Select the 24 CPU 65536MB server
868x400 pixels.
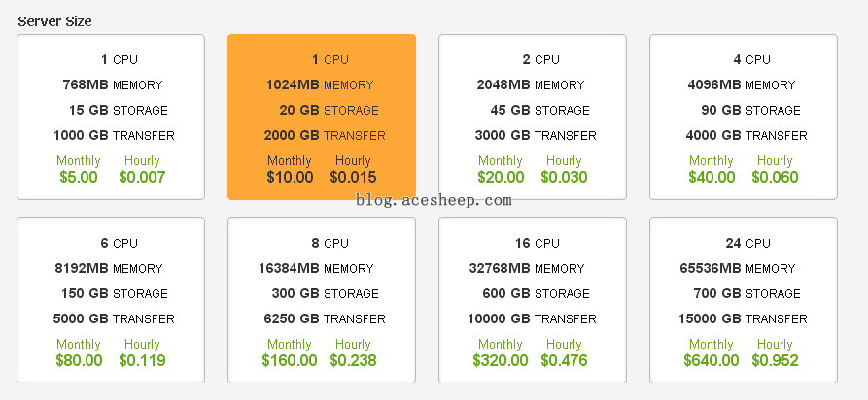point(744,300)
